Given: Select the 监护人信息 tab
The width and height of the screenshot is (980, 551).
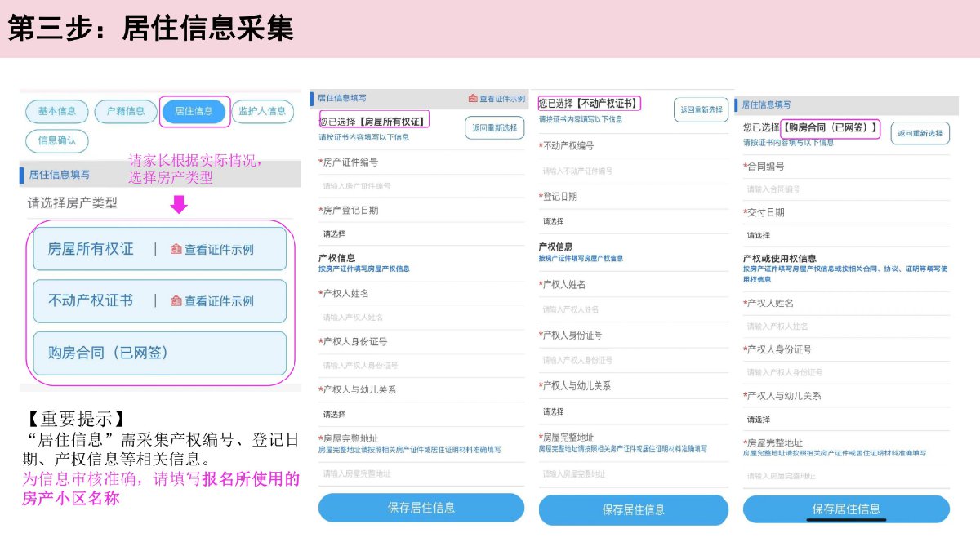Looking at the screenshot, I should point(262,111).
